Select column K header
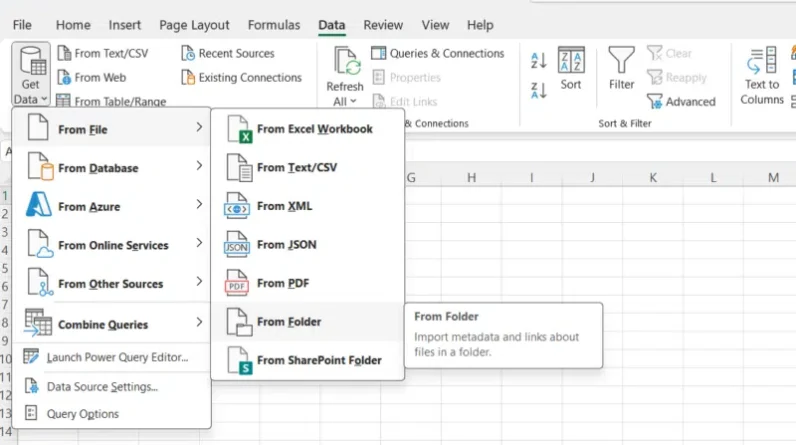 tap(653, 178)
